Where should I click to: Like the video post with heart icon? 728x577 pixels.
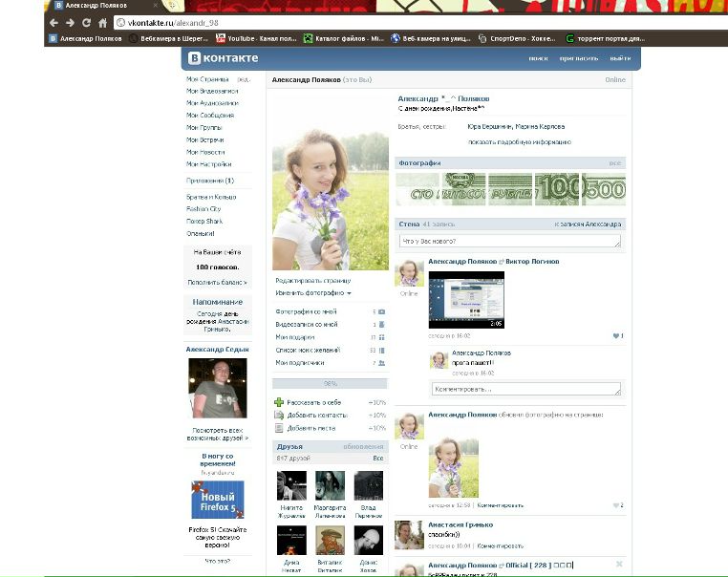[616, 336]
